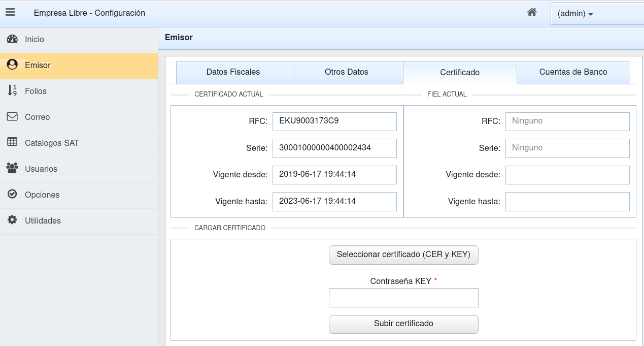Click the Usuarios group icon
The image size is (644, 346).
click(x=12, y=169)
